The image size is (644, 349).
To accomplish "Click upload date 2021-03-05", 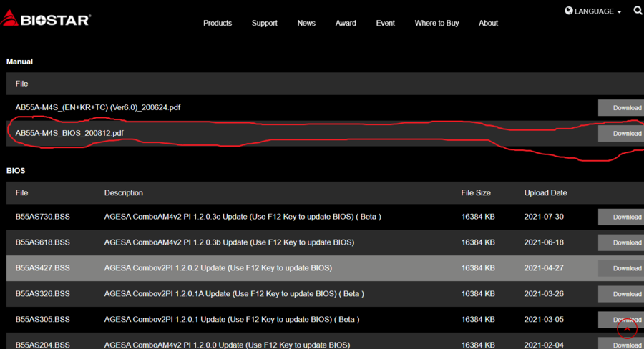I will coord(544,319).
